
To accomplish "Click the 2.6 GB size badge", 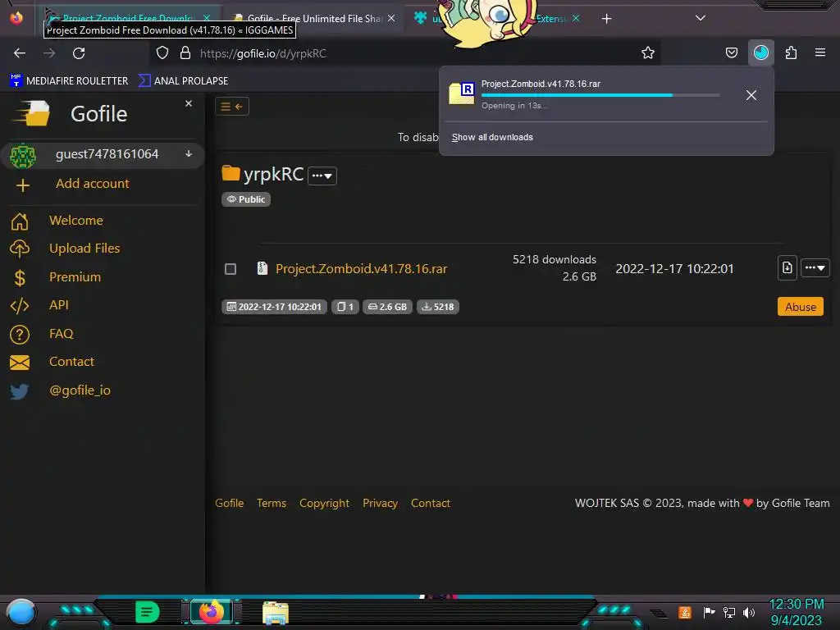I will (x=387, y=307).
